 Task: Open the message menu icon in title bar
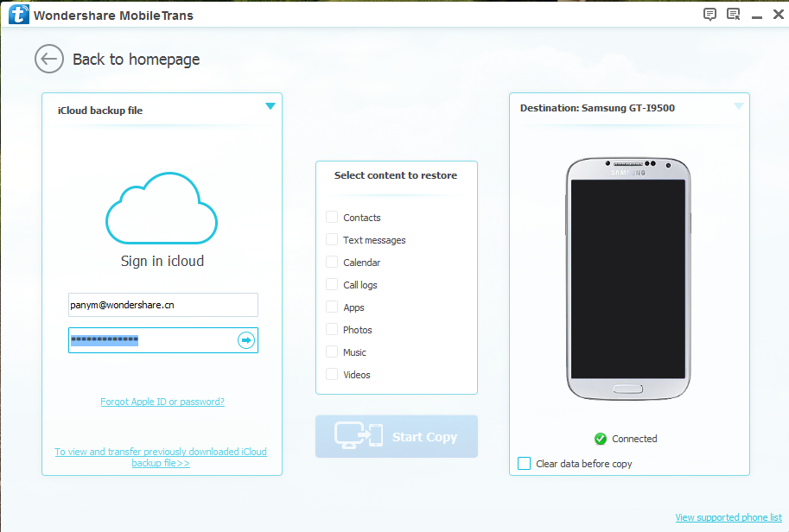734,14
